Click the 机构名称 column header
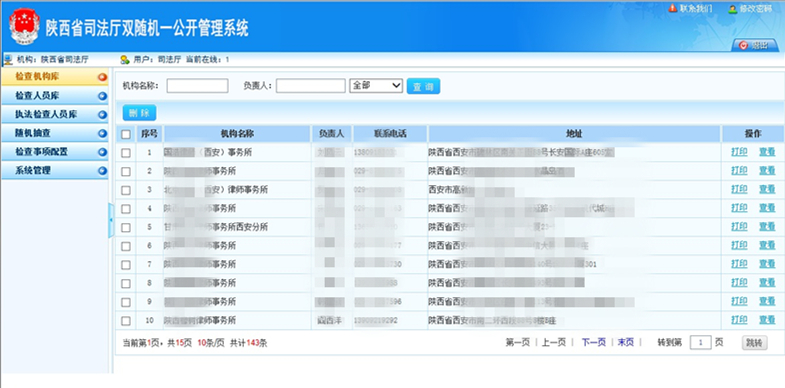 click(x=237, y=134)
